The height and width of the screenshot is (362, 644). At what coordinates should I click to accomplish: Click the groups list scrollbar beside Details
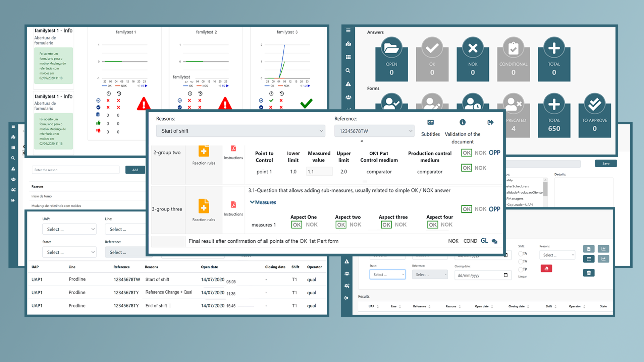pyautogui.click(x=545, y=192)
